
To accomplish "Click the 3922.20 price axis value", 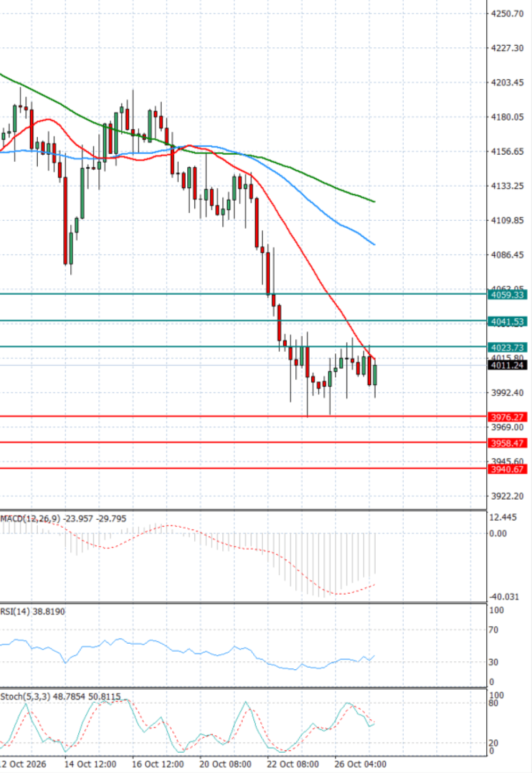I will click(x=506, y=496).
